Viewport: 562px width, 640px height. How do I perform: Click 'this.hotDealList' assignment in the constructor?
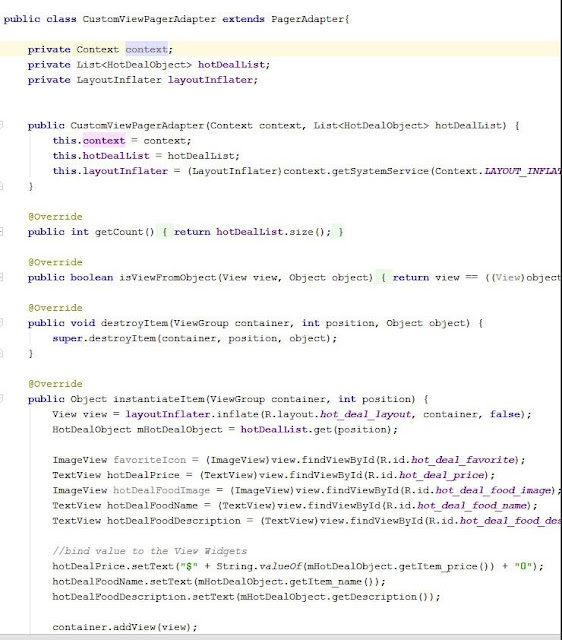pyautogui.click(x=101, y=156)
